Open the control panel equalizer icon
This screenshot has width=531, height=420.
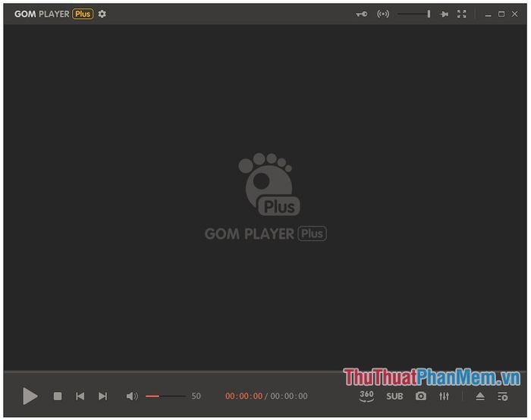(444, 396)
